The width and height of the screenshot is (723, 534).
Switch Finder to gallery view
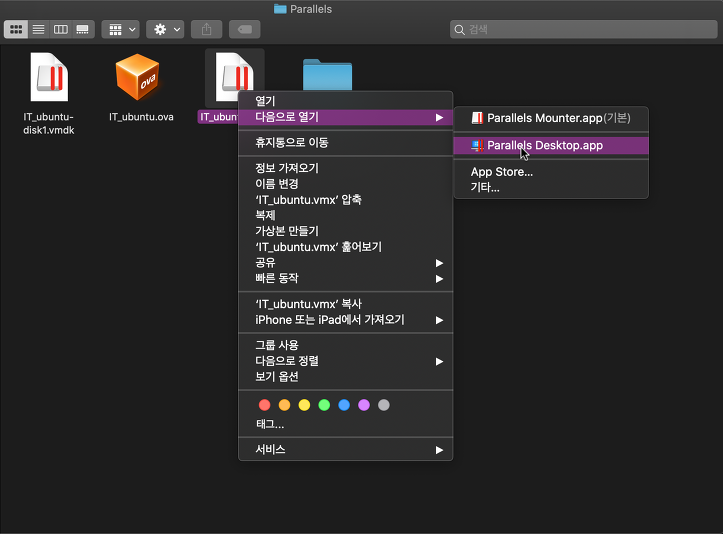(83, 30)
